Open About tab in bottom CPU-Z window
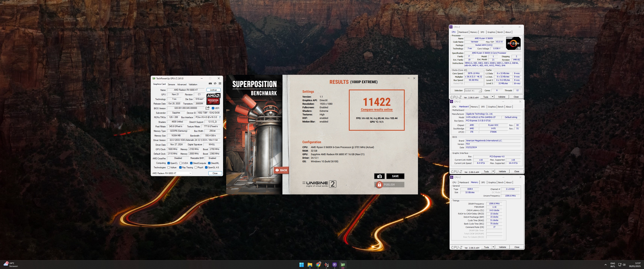Screen dimensions: 644x269 (509, 182)
